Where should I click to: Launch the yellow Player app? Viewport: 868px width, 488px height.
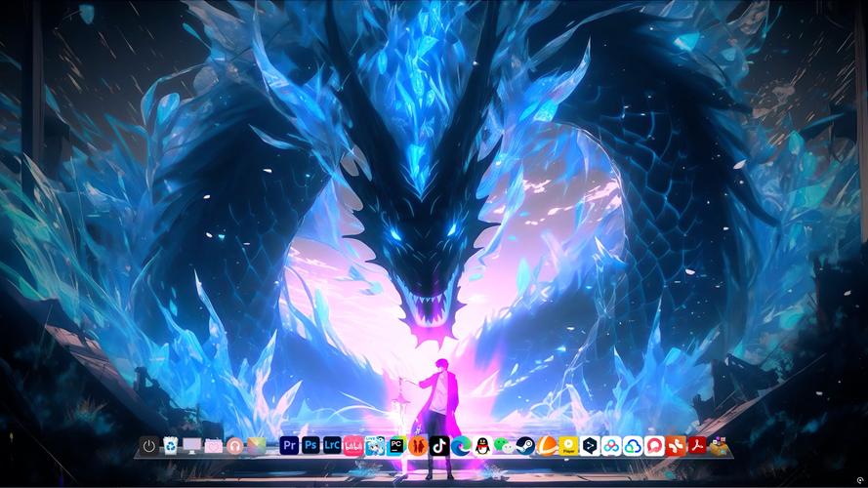568,445
